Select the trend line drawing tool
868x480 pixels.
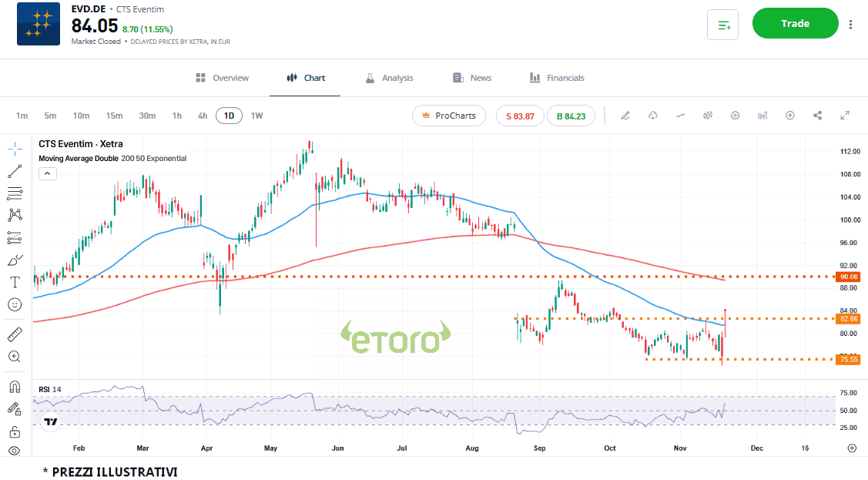15,171
